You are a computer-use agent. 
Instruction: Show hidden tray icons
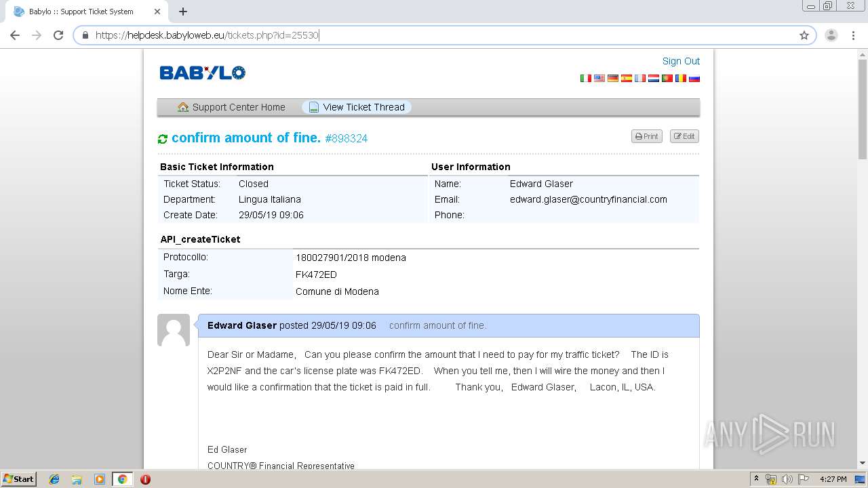coord(756,479)
